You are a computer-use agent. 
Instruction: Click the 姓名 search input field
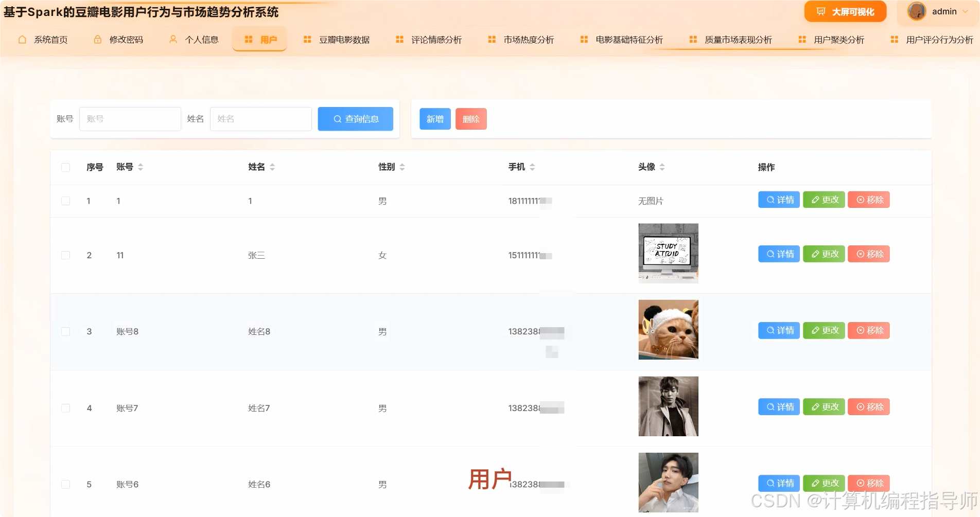pyautogui.click(x=260, y=119)
